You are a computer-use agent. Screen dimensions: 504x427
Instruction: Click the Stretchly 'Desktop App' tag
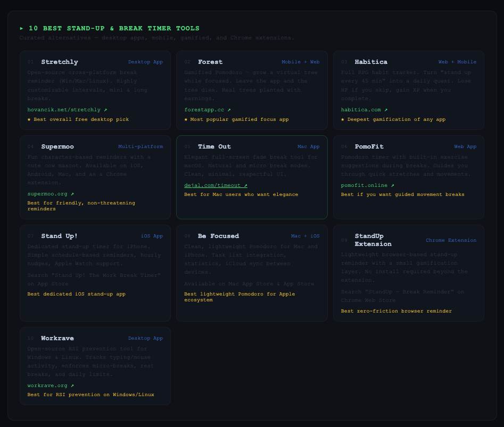tap(146, 62)
